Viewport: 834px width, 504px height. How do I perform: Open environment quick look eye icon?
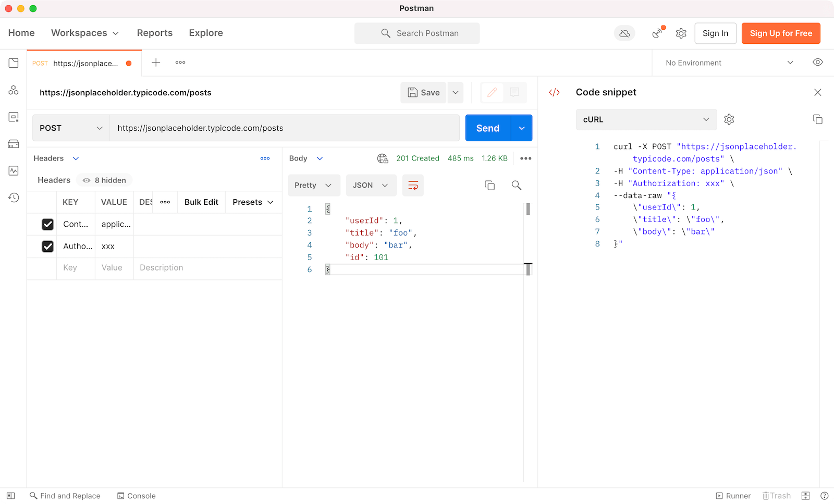818,63
